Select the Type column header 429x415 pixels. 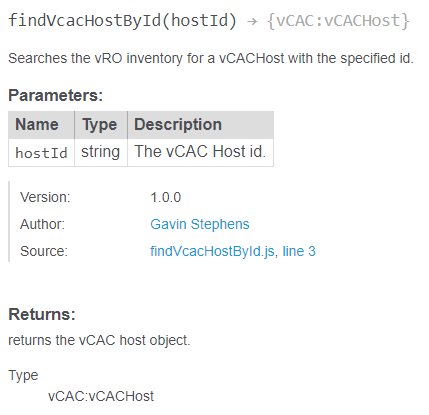(x=101, y=125)
